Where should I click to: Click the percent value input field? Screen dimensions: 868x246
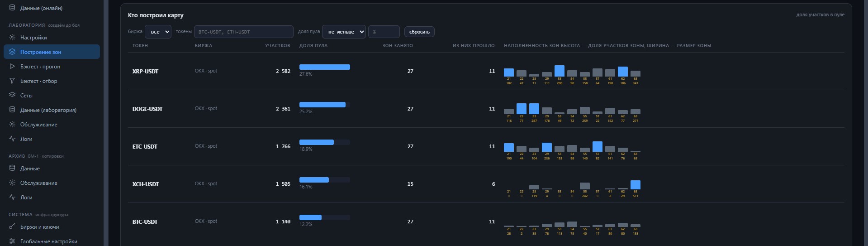(384, 32)
